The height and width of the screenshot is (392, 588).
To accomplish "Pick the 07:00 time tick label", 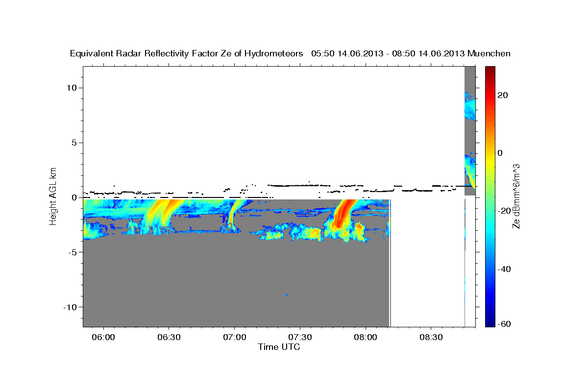I will point(235,337).
